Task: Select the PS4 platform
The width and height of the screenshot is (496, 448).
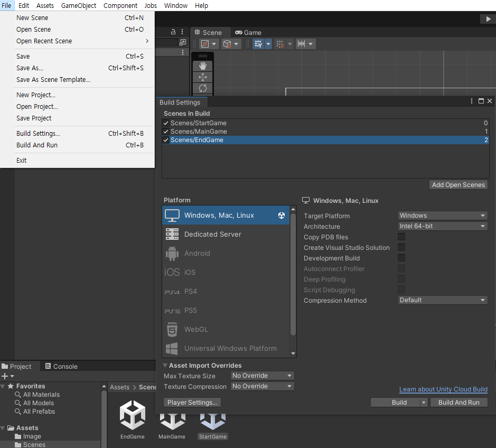Action: point(226,292)
